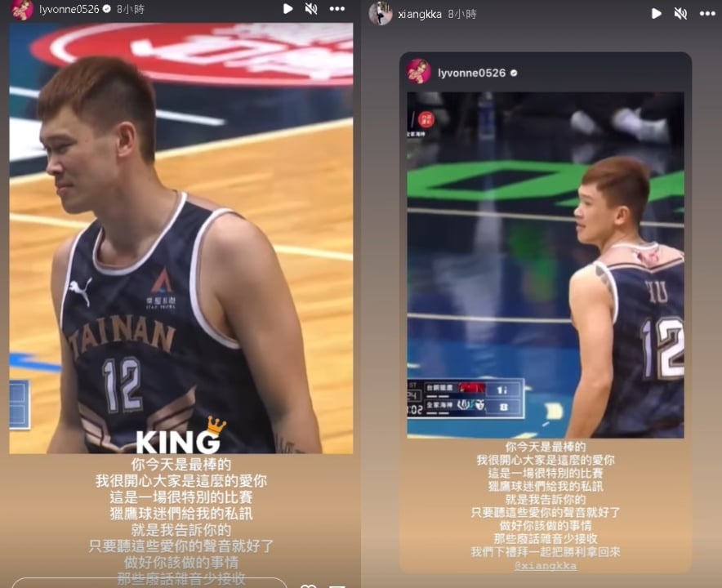Click the 8小時 timestamp on xiangkka's story
The height and width of the screenshot is (588, 722).
pos(460,13)
